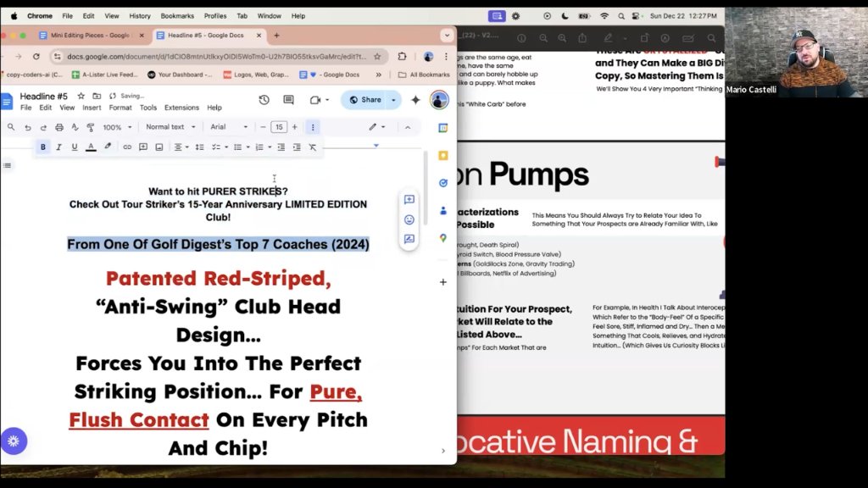Toggle underline formatting

point(75,147)
